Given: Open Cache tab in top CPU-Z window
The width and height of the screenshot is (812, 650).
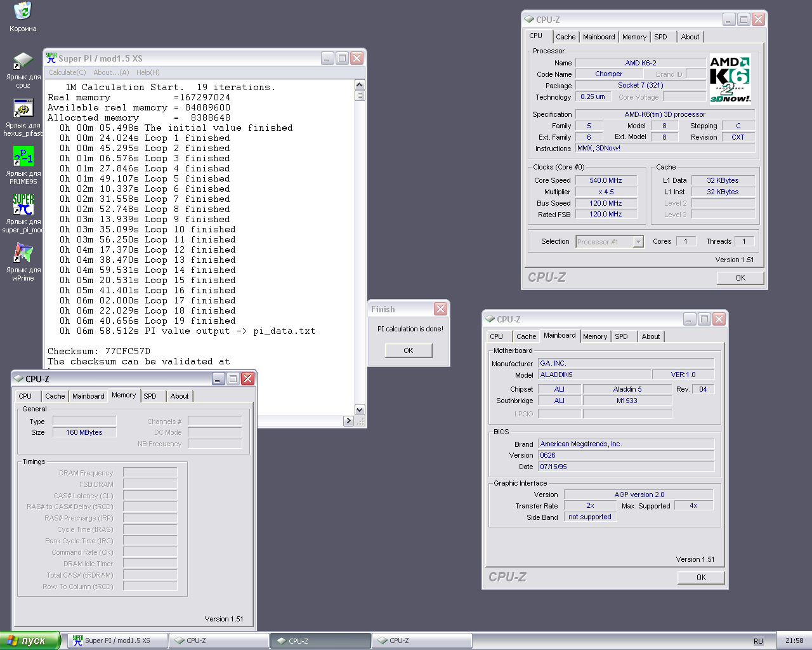Looking at the screenshot, I should pos(566,37).
